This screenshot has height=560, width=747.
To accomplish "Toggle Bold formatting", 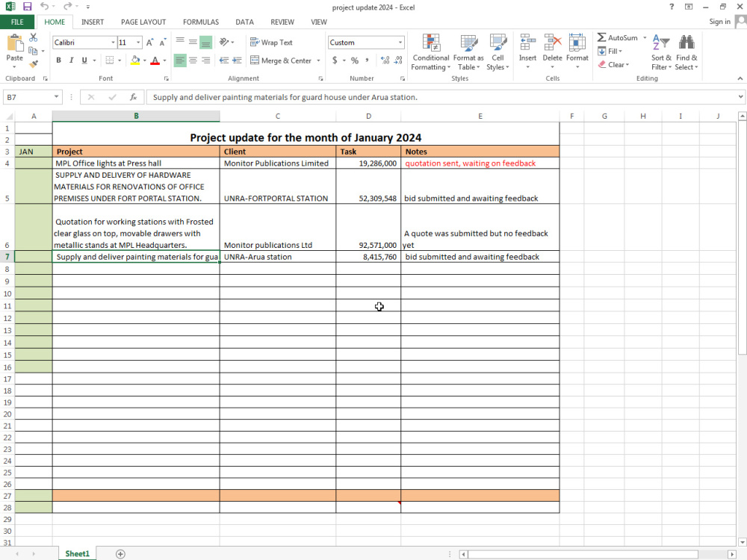I will [x=58, y=60].
